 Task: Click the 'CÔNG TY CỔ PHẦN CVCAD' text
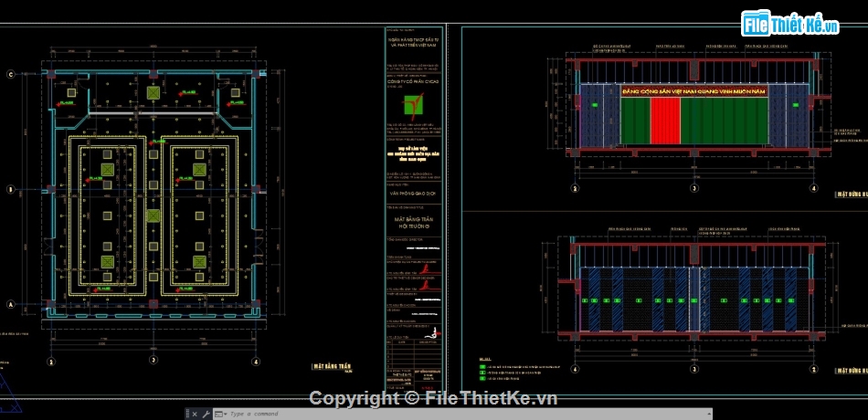[x=414, y=82]
